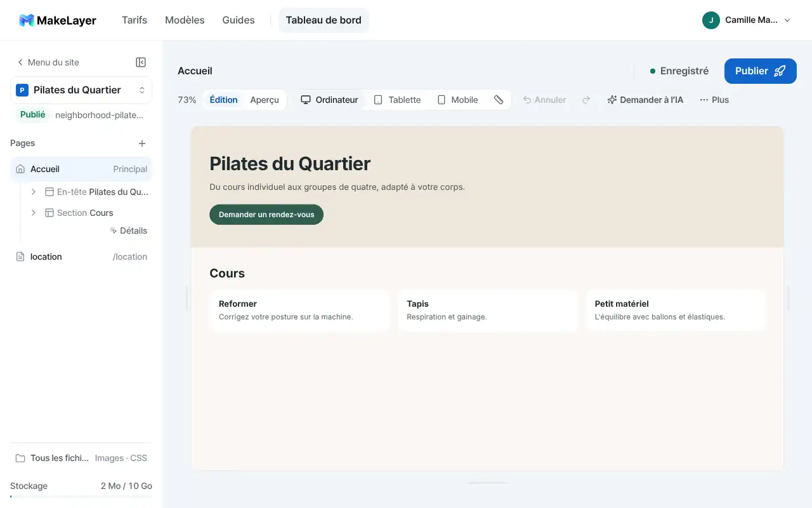
Task: Expand the Section Cours tree row
Action: tap(34, 213)
